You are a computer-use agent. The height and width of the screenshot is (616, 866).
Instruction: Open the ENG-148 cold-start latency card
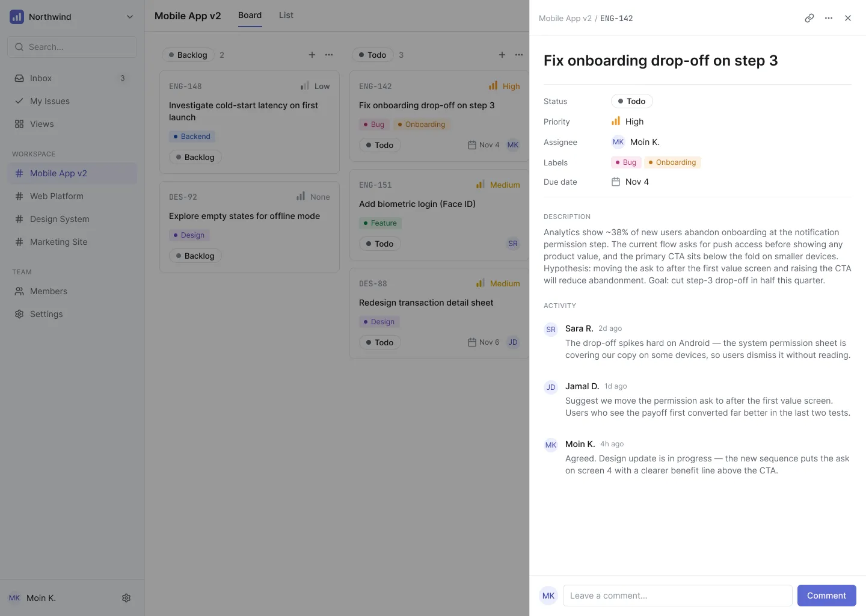click(250, 122)
